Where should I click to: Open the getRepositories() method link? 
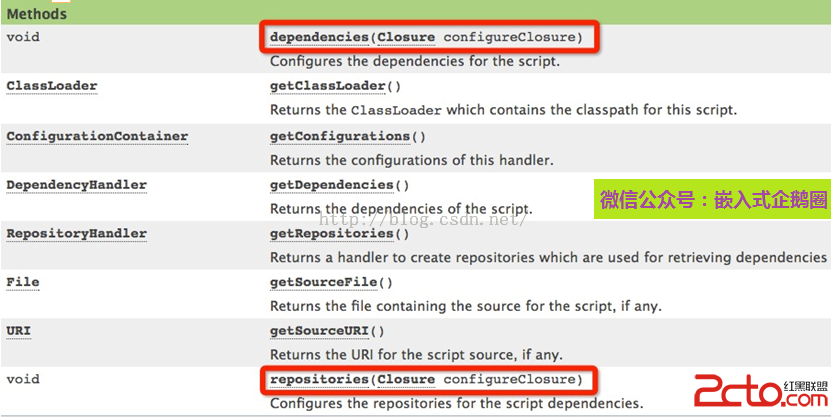[332, 234]
